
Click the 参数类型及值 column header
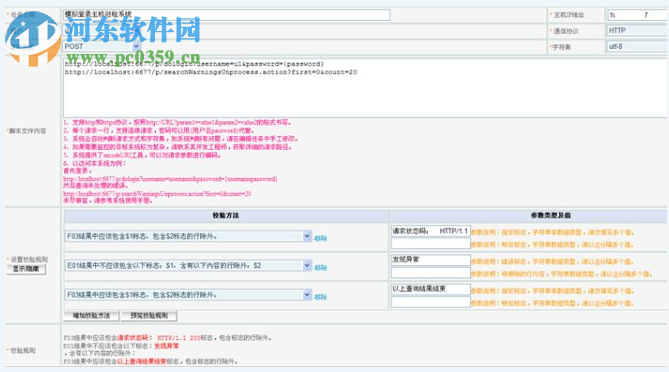[550, 215]
